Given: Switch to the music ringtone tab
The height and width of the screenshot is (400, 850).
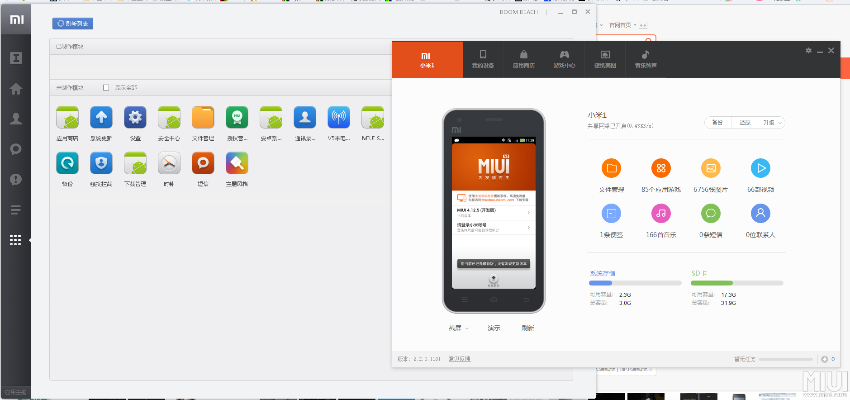Looking at the screenshot, I should (646, 58).
